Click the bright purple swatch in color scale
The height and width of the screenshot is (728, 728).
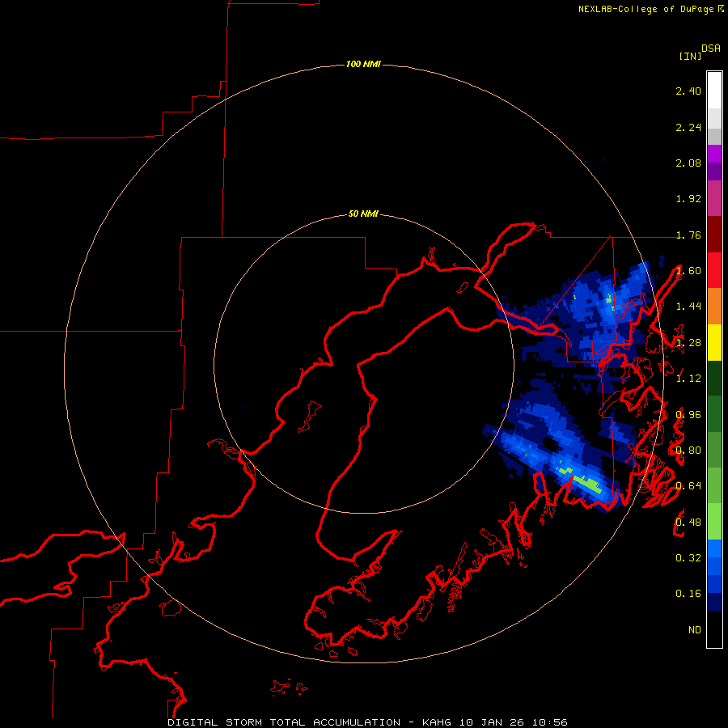click(714, 154)
